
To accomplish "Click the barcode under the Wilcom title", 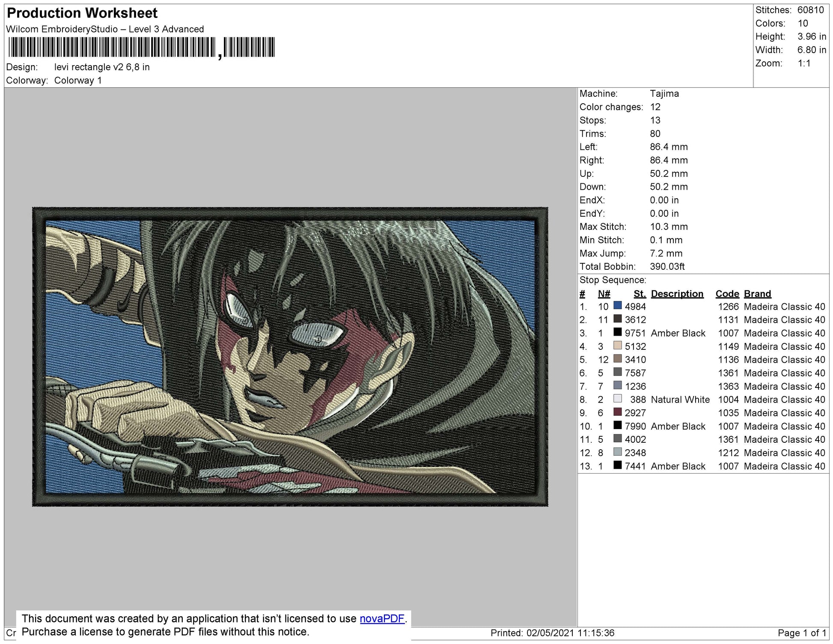I will click(x=141, y=47).
